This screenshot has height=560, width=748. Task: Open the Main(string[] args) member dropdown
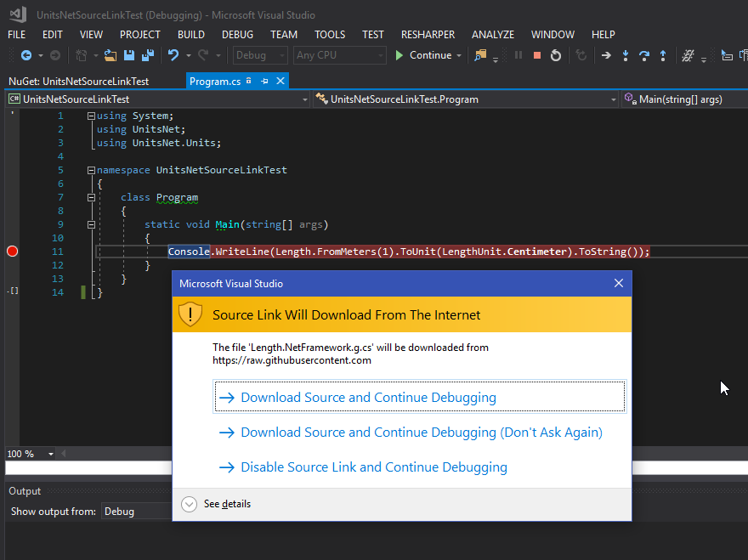[685, 99]
